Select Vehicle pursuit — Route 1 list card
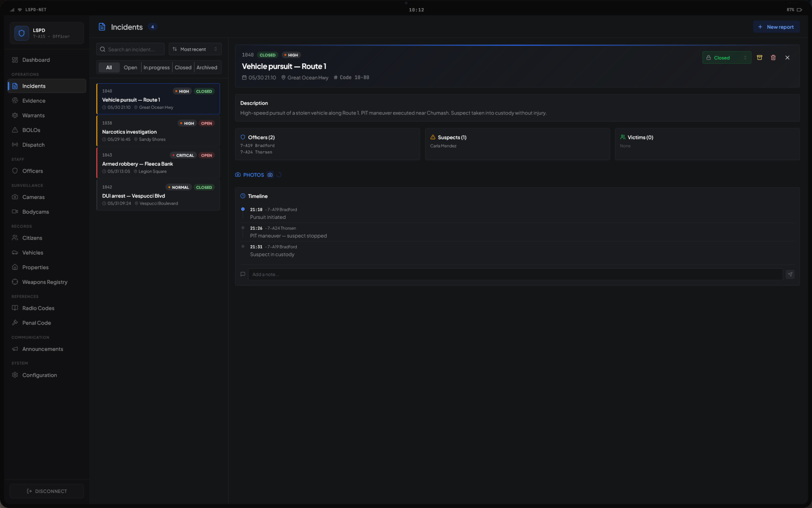This screenshot has width=812, height=508. (158, 99)
